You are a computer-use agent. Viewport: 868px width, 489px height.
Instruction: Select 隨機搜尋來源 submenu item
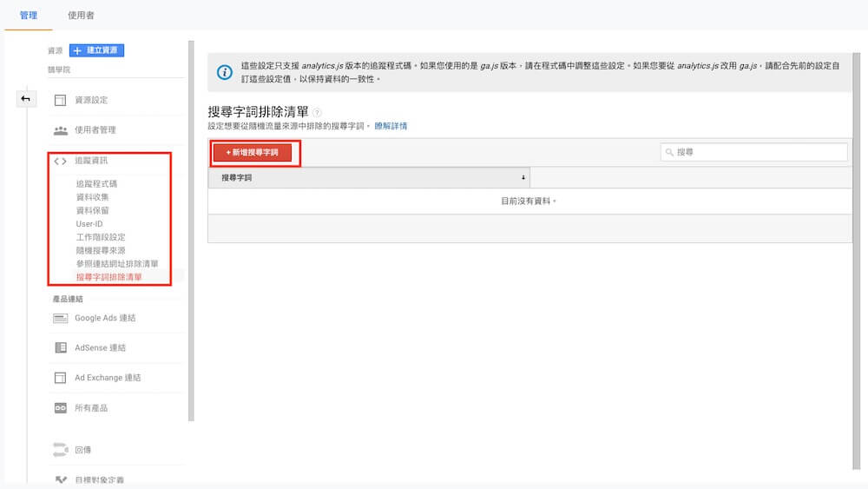[100, 250]
